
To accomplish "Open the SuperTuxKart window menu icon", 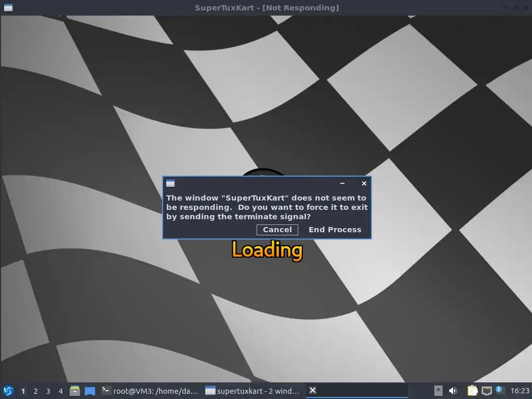I will tap(8, 7).
